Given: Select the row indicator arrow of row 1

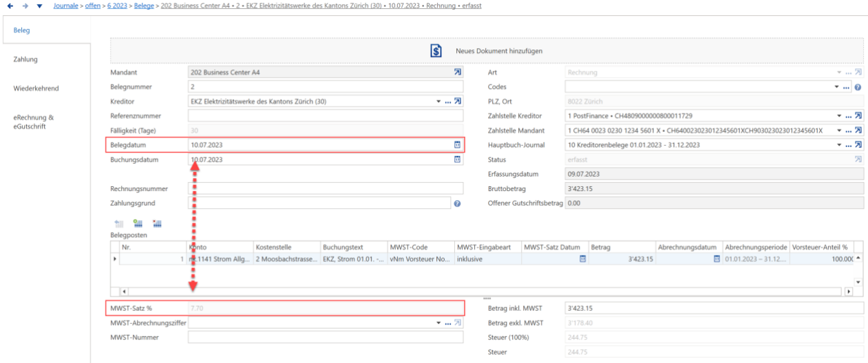Looking at the screenshot, I should tap(115, 258).
